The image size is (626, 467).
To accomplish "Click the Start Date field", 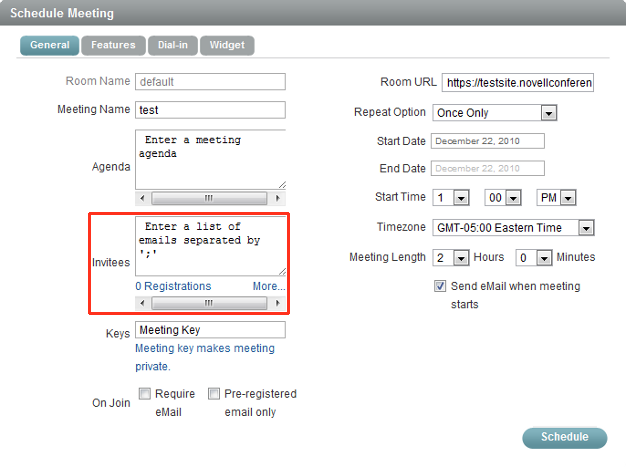I will [488, 141].
